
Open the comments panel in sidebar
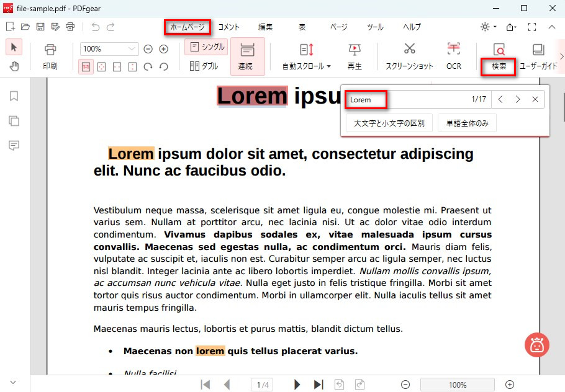[14, 146]
